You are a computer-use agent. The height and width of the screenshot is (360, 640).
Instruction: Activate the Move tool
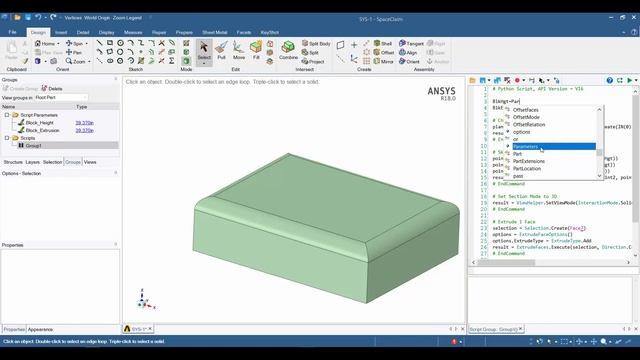(239, 51)
